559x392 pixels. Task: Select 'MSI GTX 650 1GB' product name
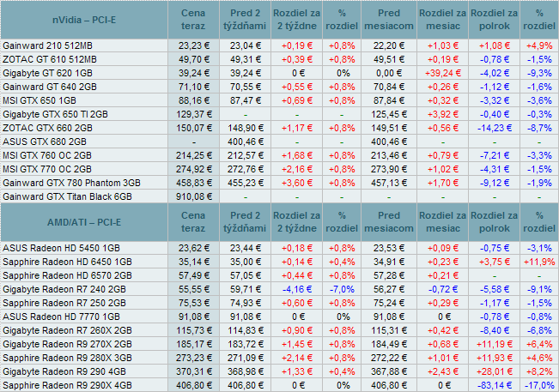pyautogui.click(x=39, y=100)
